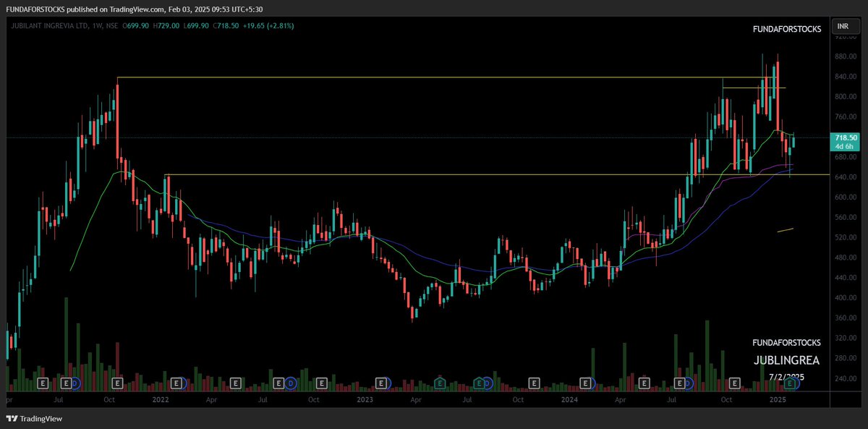Click the JUBLINGREA text annotation
The width and height of the screenshot is (868, 429).
(x=787, y=360)
